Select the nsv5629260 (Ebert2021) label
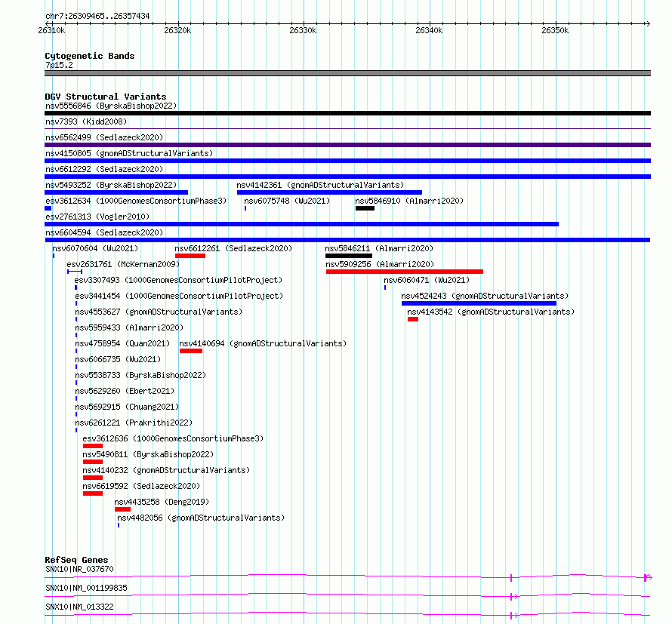The image size is (672, 624). point(125,391)
